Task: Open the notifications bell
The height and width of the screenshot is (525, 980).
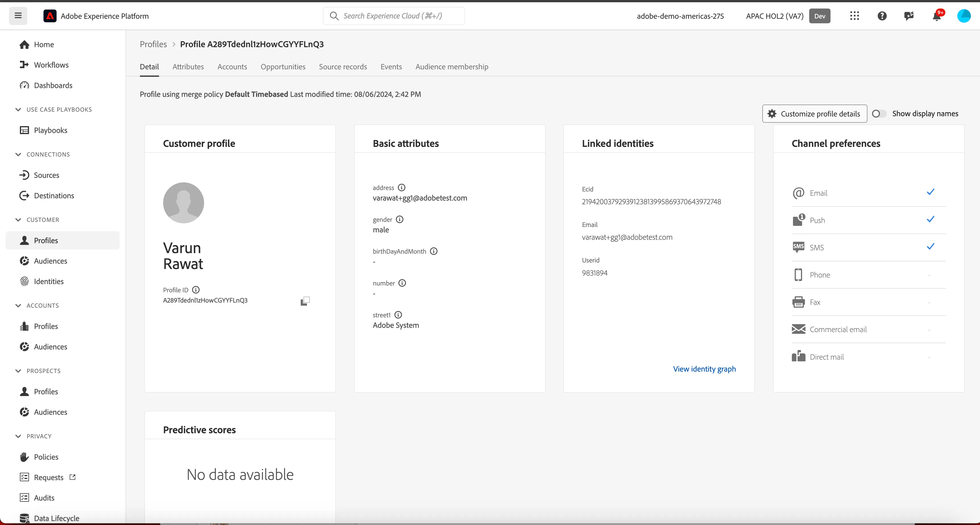Action: click(937, 16)
